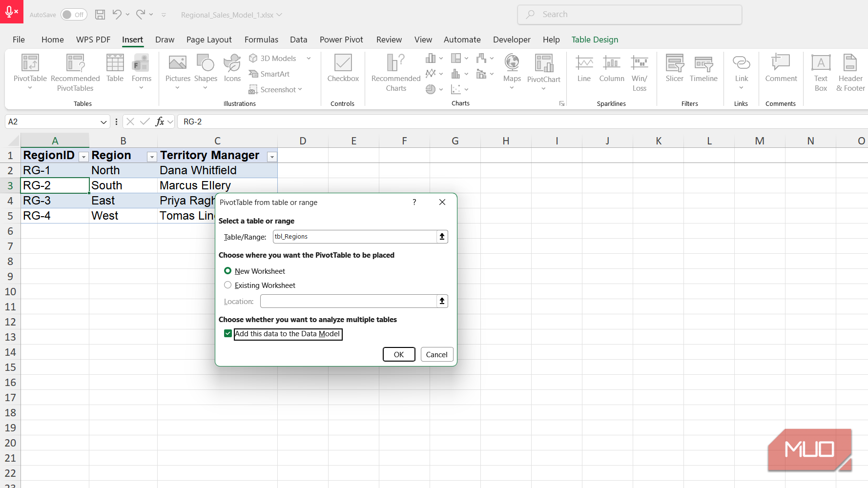Open the RegionID column filter dropdown

[x=83, y=157]
